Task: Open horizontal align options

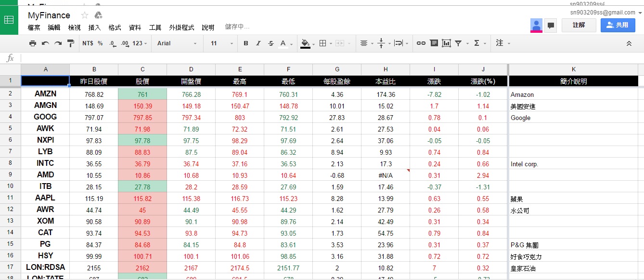Action: (367, 43)
